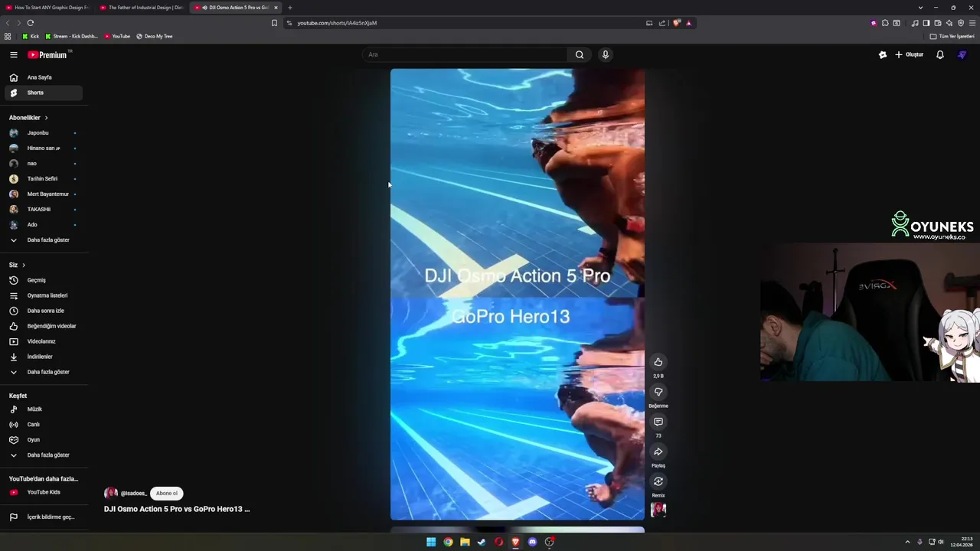Switch to The Father of Industrial Design tab
980x551 pixels.
click(x=142, y=8)
